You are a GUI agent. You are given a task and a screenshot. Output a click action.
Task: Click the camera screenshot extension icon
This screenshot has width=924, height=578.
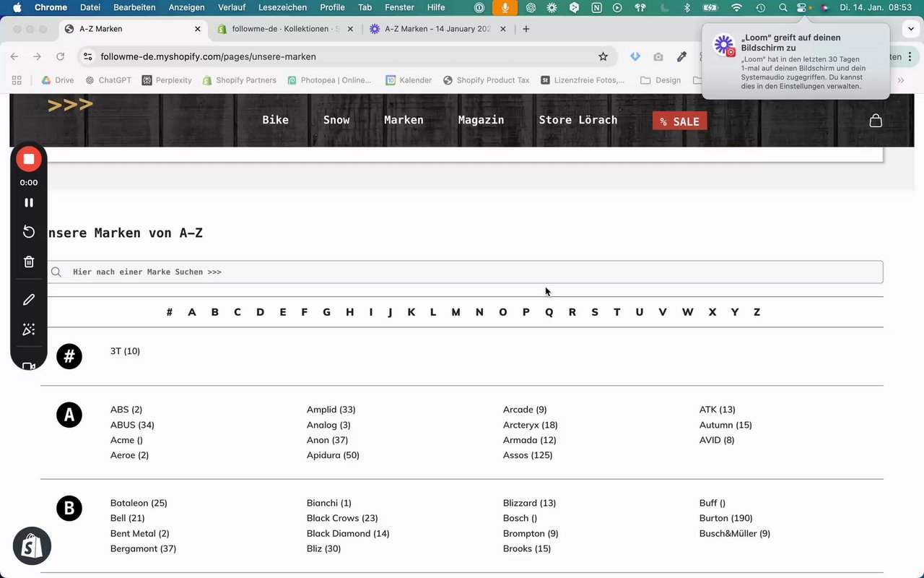658,56
